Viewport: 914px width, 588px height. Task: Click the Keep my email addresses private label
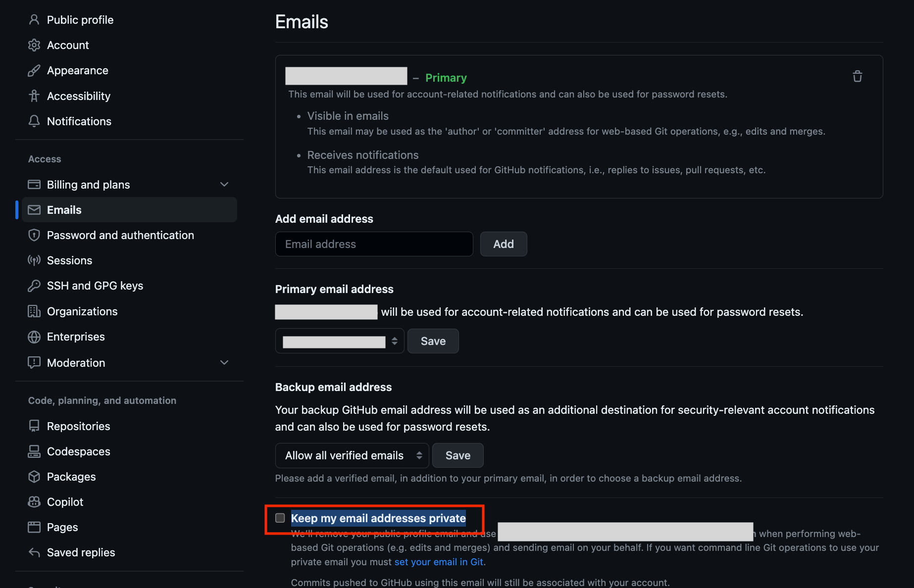[x=378, y=518]
